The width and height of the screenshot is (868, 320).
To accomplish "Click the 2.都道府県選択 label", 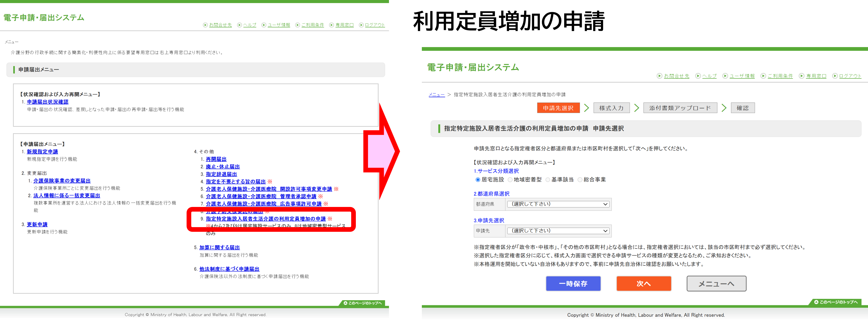I will (491, 194).
